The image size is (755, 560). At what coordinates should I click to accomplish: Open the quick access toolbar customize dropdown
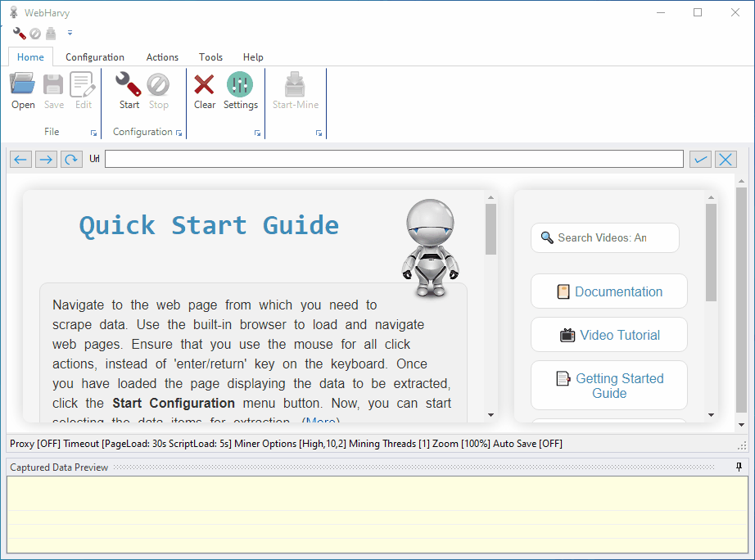[x=70, y=33]
